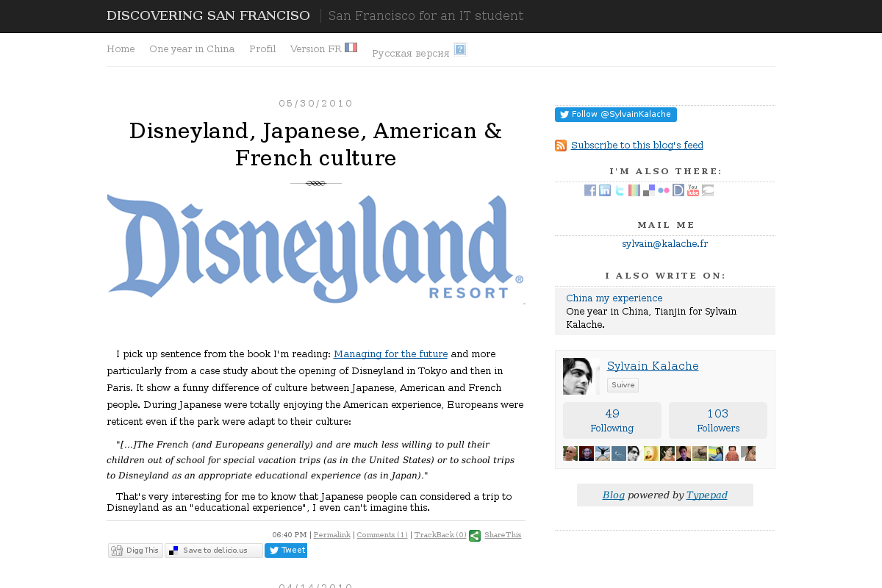This screenshot has width=882, height=588.
Task: Open the Managing for the future link
Action: click(x=390, y=354)
